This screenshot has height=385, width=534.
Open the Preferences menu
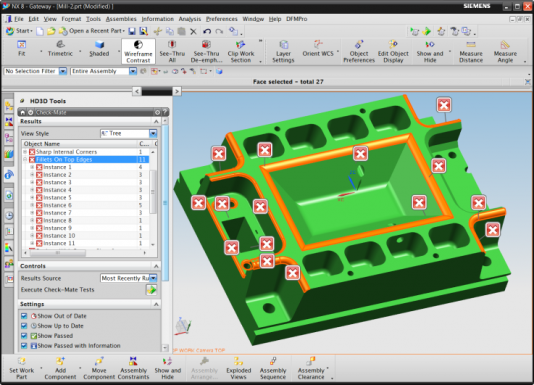coord(222,19)
